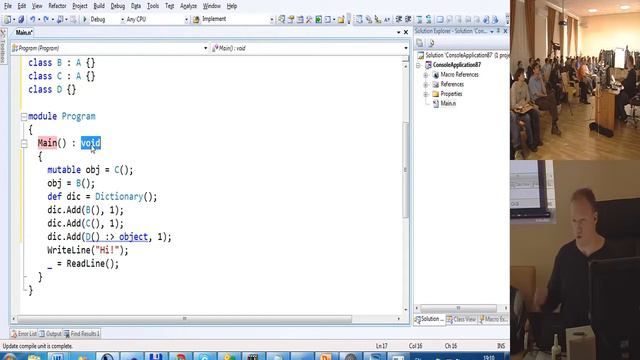The height and width of the screenshot is (360, 640).
Task: Click the 'Dictionary' type name in code
Action: click(x=119, y=197)
